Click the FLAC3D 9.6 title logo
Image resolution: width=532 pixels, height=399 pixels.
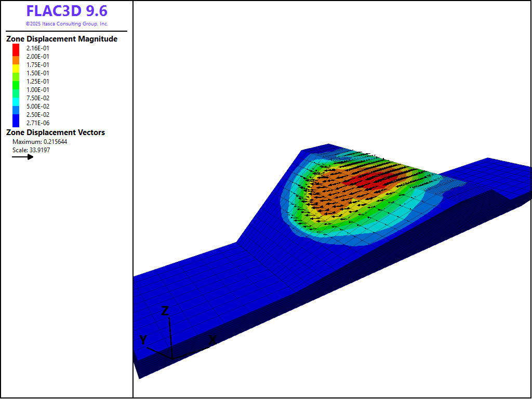tap(66, 11)
